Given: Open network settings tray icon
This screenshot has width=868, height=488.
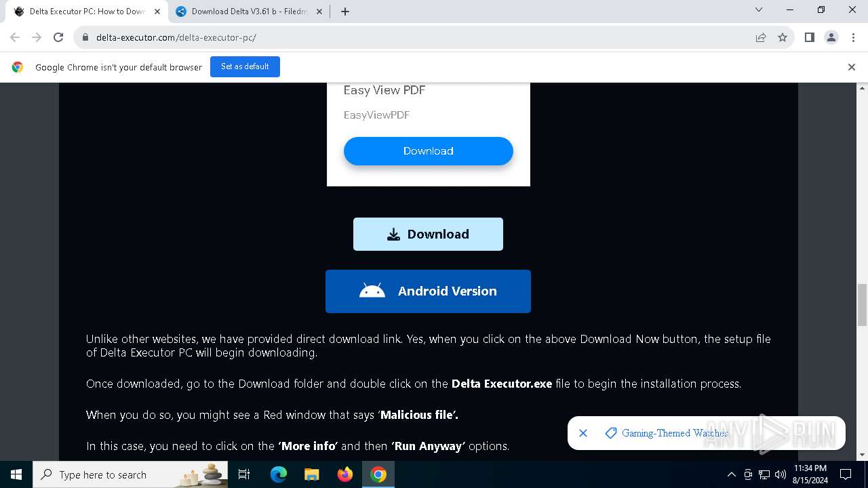Looking at the screenshot, I should 764,474.
